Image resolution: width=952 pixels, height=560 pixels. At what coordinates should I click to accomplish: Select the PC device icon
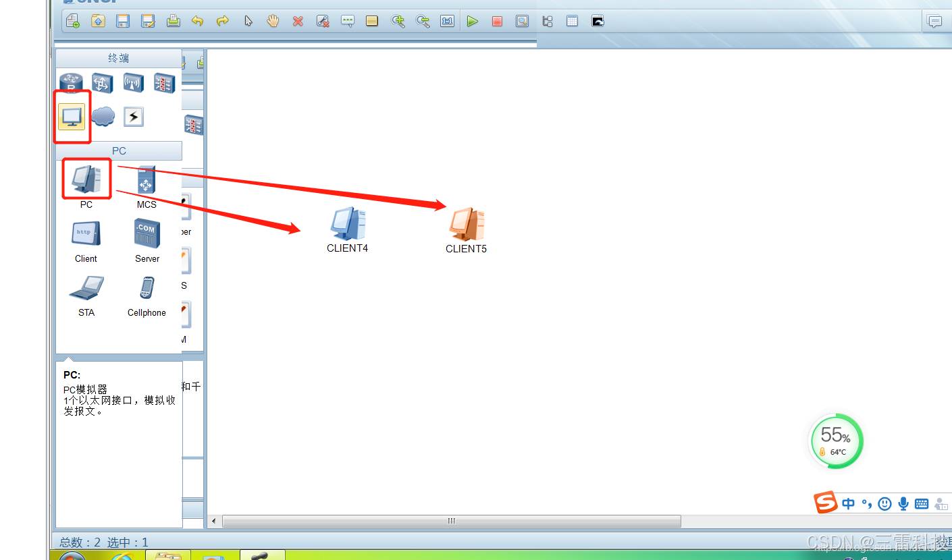[x=86, y=179]
